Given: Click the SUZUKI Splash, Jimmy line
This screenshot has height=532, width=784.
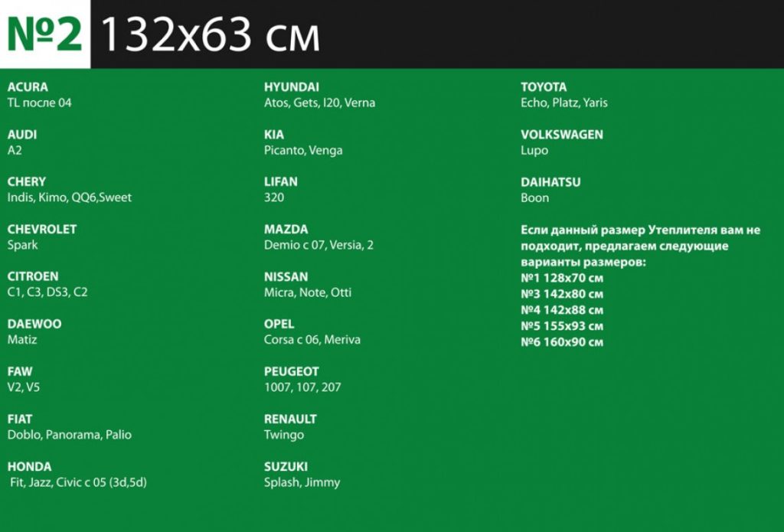Looking at the screenshot, I should coord(302,482).
